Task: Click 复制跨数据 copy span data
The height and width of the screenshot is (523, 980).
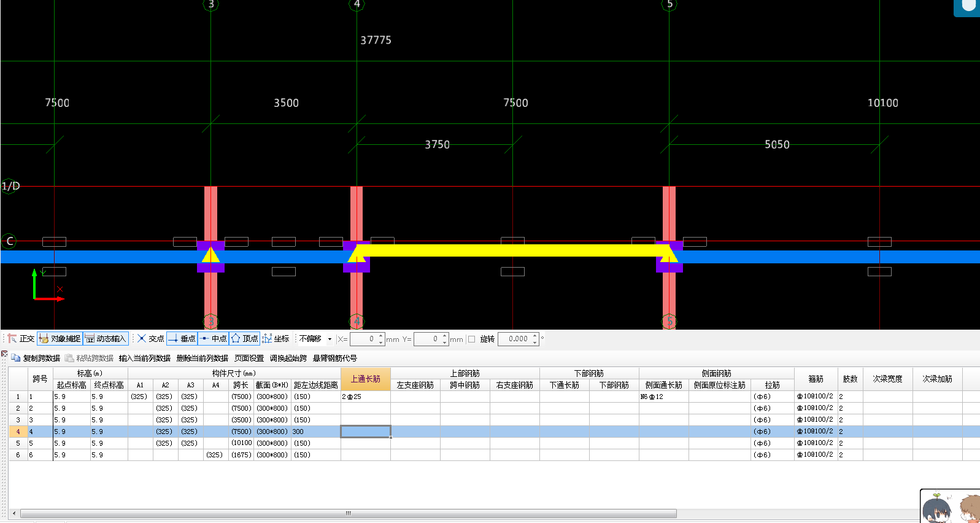Action: tap(36, 358)
